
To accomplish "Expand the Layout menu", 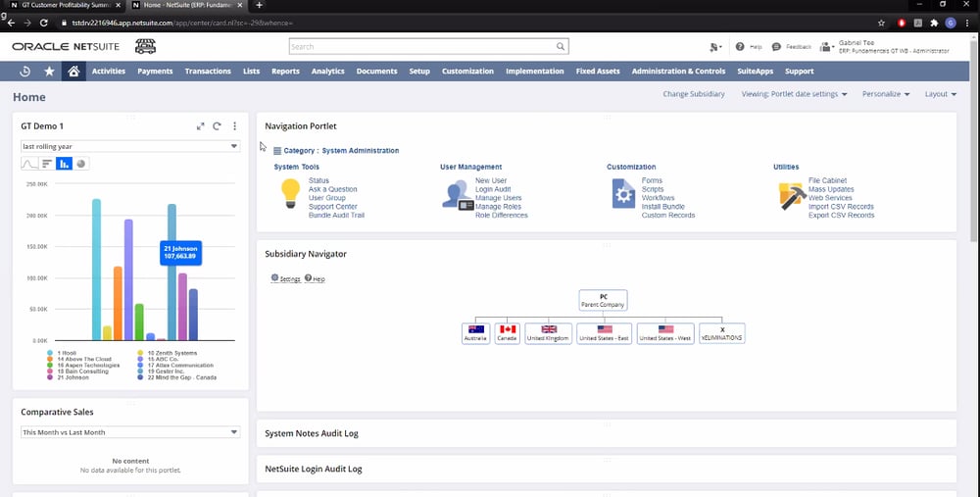I will pyautogui.click(x=941, y=94).
